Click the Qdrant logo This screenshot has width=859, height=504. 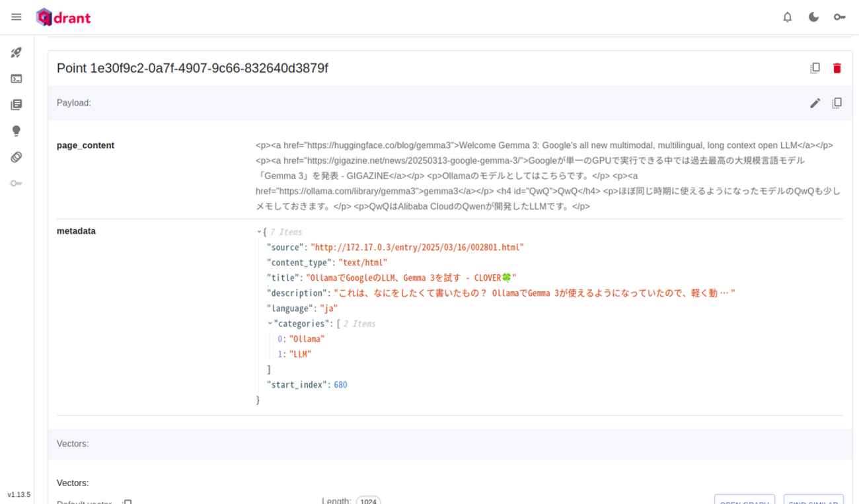pyautogui.click(x=64, y=17)
